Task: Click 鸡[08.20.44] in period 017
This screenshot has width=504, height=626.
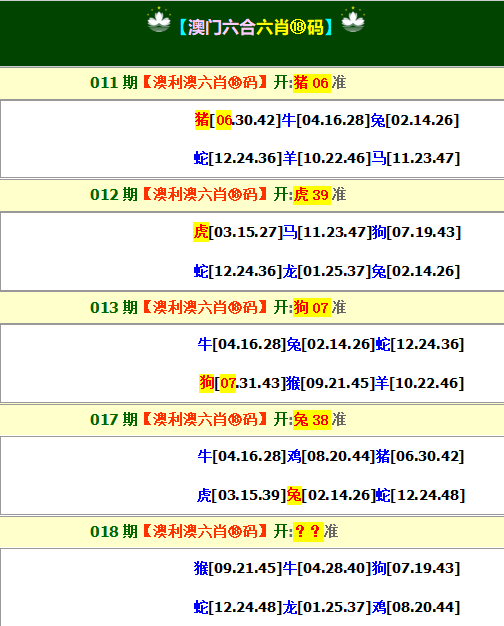Action: tap(331, 456)
